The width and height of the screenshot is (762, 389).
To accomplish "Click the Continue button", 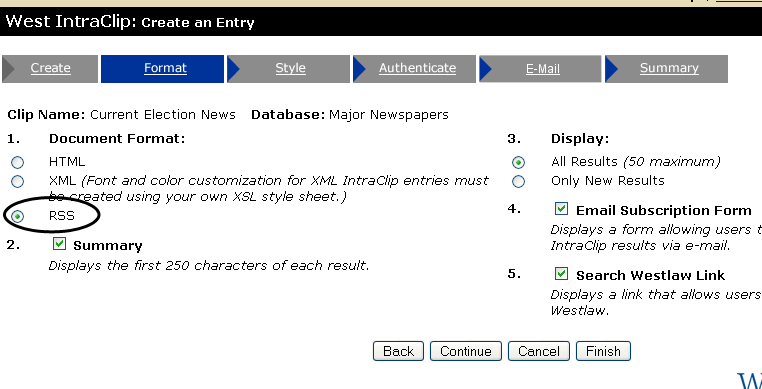I will (x=466, y=351).
